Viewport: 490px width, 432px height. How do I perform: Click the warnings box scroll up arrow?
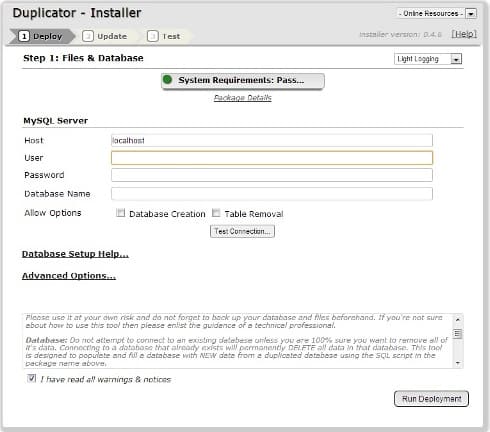click(x=458, y=320)
